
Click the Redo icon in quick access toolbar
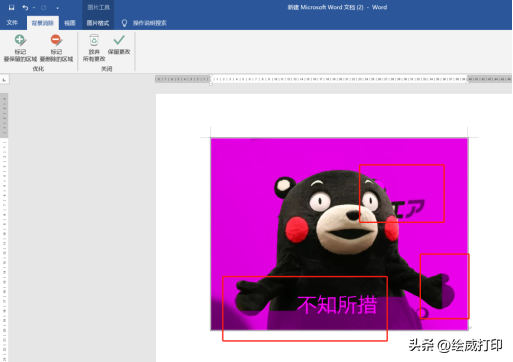(44, 7)
